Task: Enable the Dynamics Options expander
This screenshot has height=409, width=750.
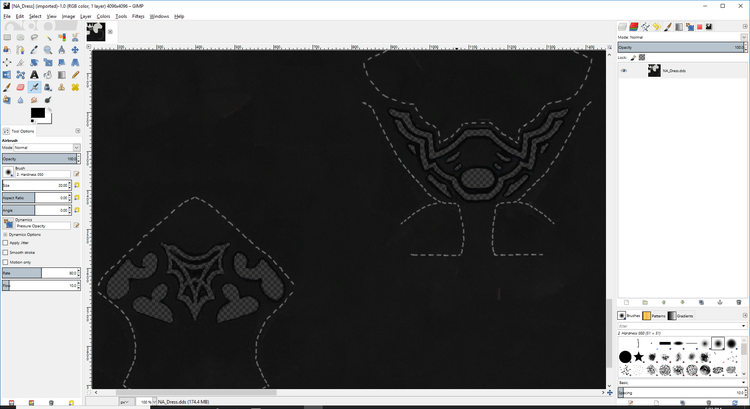Action: (5, 234)
